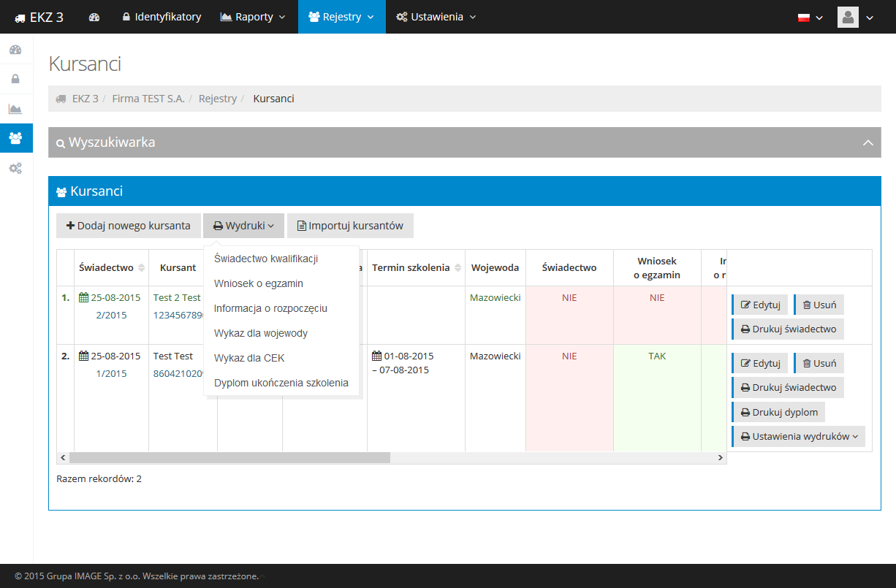Click the horizontal table scrollbar thumb
This screenshot has height=588, width=896.
coord(229,457)
